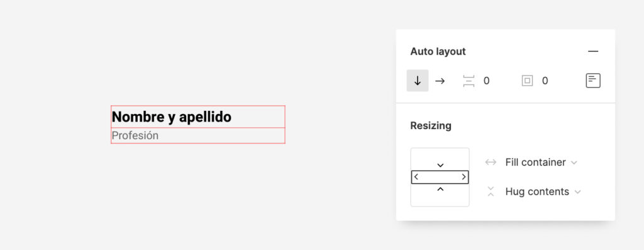Select vertical direction down arrow

click(418, 81)
